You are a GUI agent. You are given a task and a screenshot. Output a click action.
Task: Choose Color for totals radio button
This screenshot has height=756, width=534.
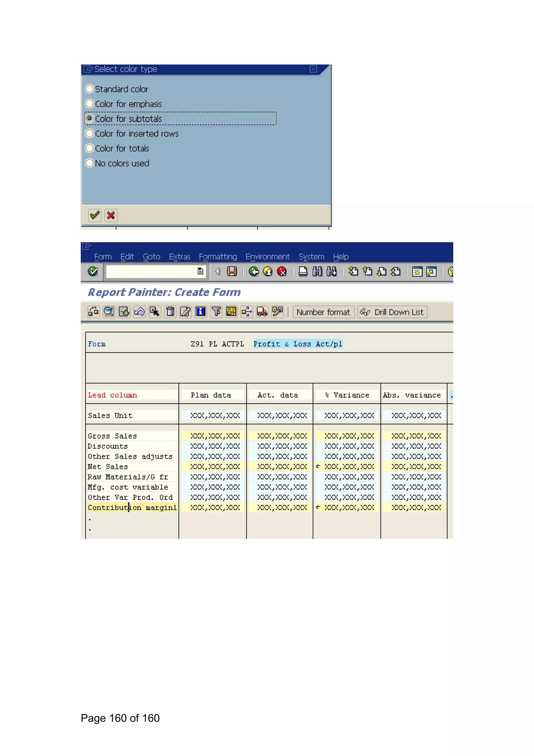[89, 148]
